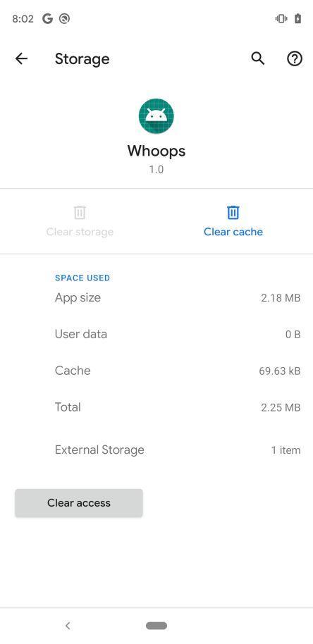The height and width of the screenshot is (644, 313).
Task: Open the help question mark icon
Action: pos(295,58)
